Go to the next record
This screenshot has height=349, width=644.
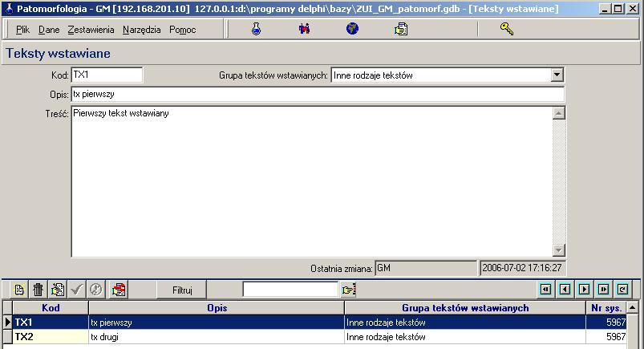click(584, 290)
